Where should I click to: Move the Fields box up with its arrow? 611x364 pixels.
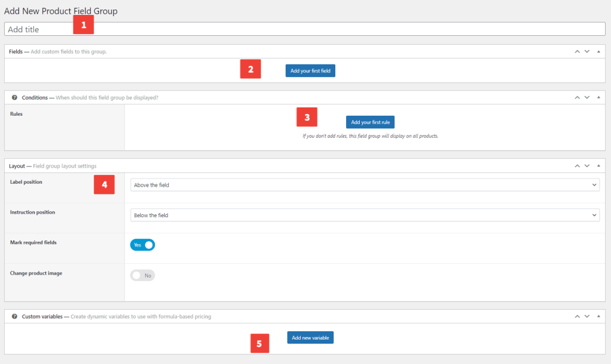pos(577,51)
